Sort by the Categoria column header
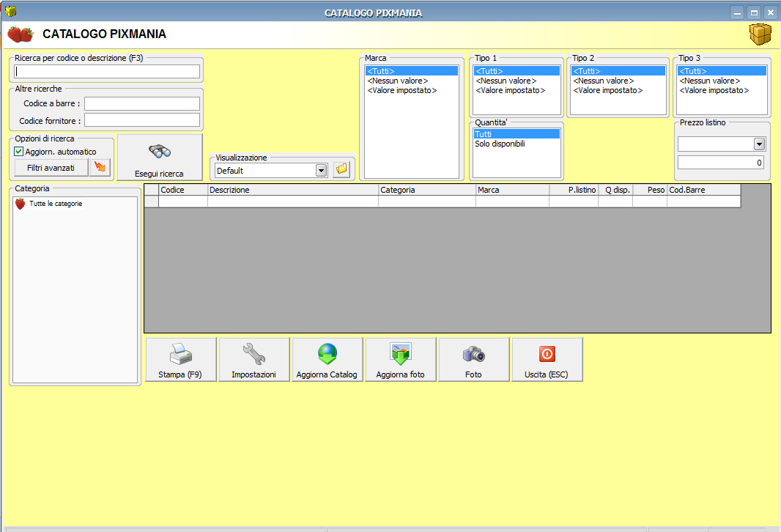 coord(427,190)
